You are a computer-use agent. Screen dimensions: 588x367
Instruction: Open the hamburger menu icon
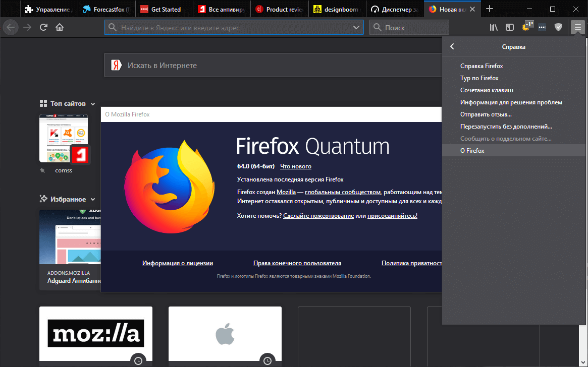[577, 27]
